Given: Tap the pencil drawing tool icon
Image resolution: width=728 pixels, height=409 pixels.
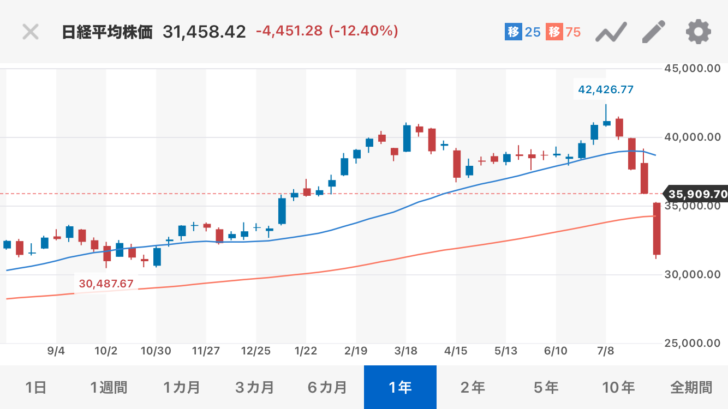Looking at the screenshot, I should pyautogui.click(x=654, y=32).
